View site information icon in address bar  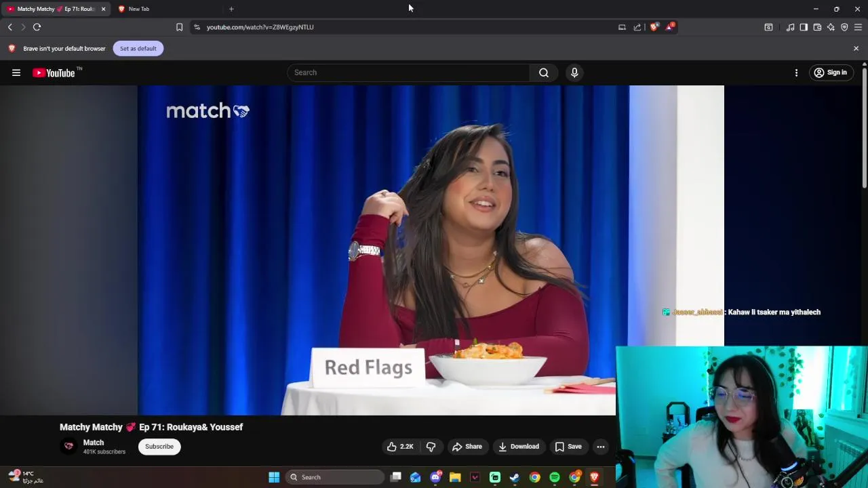197,27
